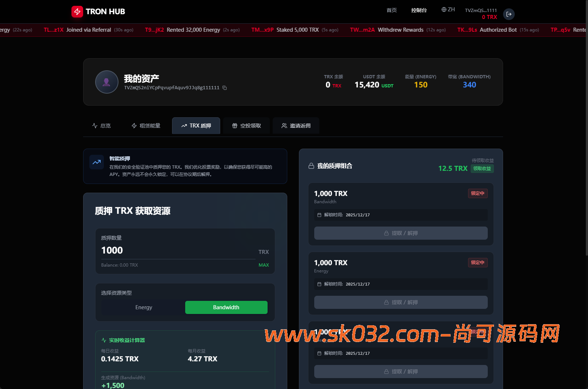This screenshot has width=588, height=389.
Task: Open the 首页 menu item
Action: (x=392, y=10)
